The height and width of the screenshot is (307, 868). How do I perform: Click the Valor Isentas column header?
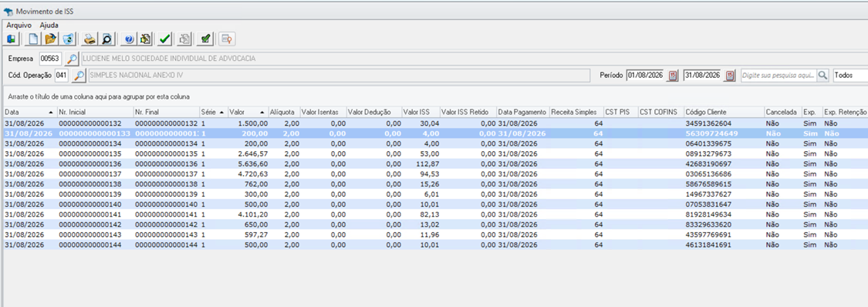[323, 112]
